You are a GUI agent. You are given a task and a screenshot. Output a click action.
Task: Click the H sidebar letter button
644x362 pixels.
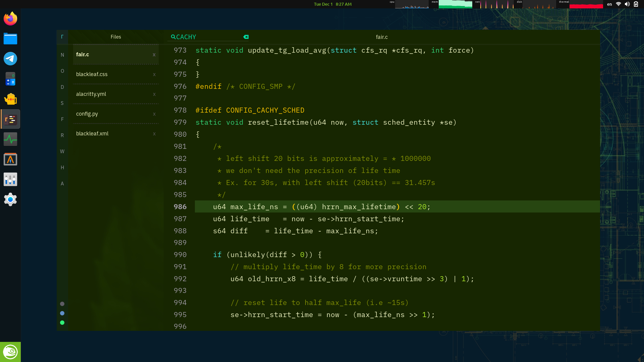point(62,168)
